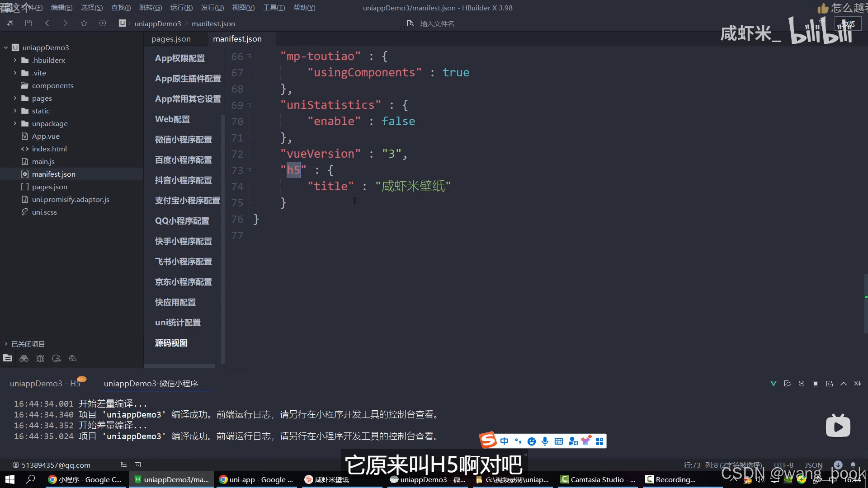Open the Run (运行) menu
The height and width of the screenshot is (488, 868).
pos(181,8)
